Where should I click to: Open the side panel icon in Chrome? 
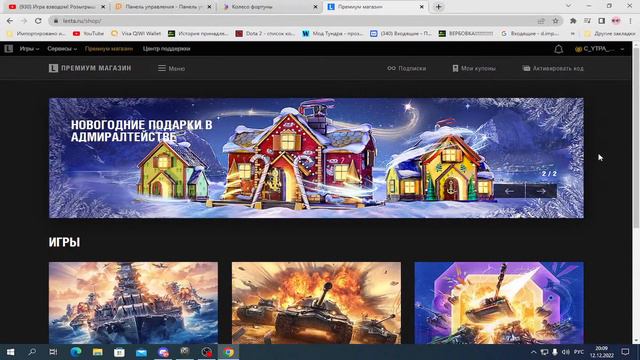tap(602, 21)
